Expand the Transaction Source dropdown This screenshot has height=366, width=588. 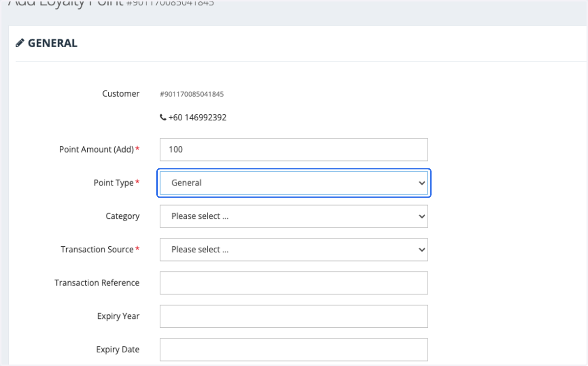(294, 250)
